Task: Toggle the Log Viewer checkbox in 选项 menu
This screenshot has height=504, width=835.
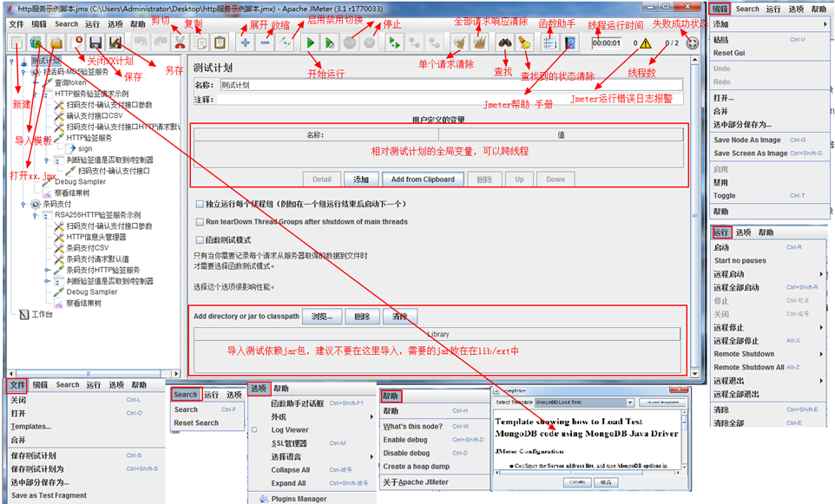Action: click(254, 429)
